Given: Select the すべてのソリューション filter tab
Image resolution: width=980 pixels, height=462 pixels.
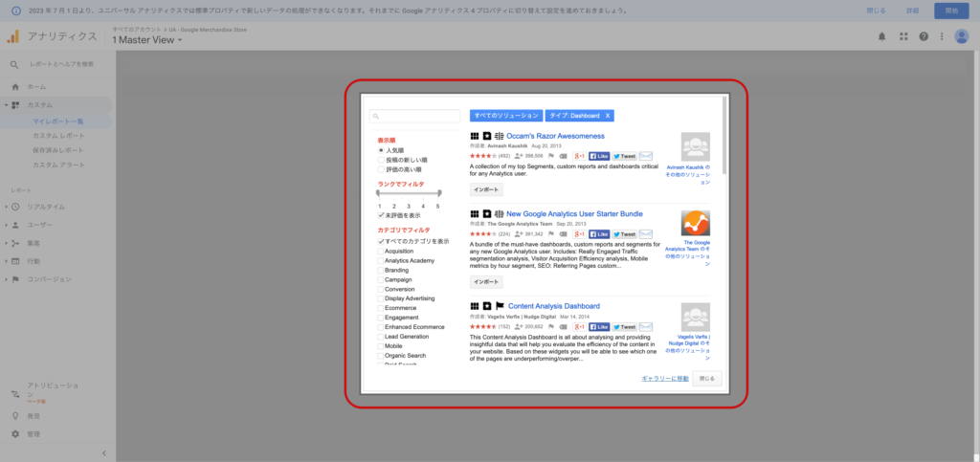Looking at the screenshot, I should tap(505, 115).
